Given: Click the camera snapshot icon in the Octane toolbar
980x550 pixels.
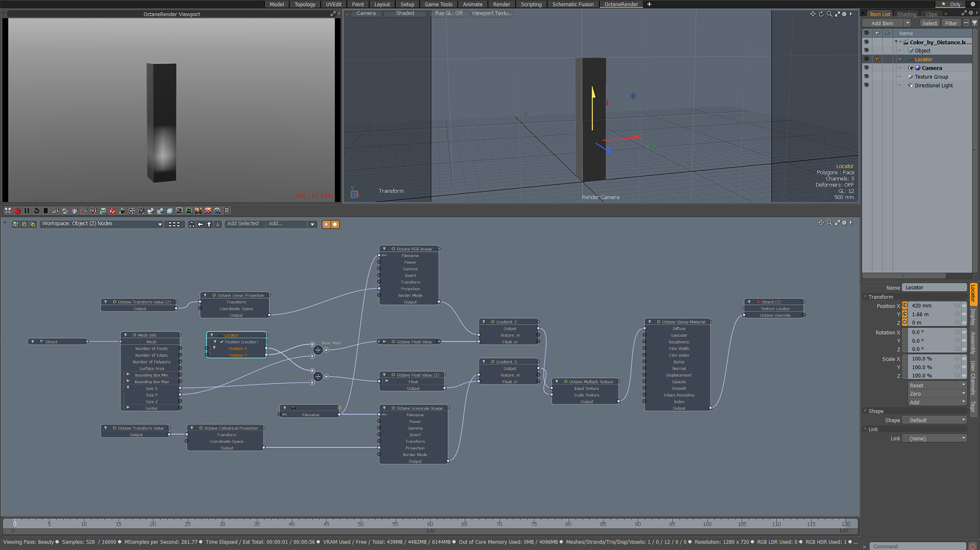Looking at the screenshot, I should [x=141, y=211].
